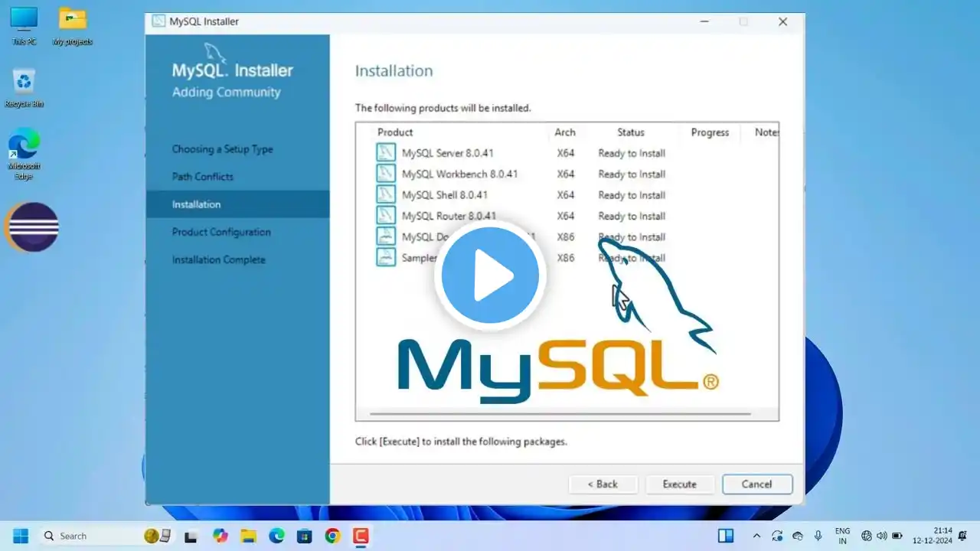Click the sync arrows tray icon
The image size is (980, 551).
[x=777, y=536]
